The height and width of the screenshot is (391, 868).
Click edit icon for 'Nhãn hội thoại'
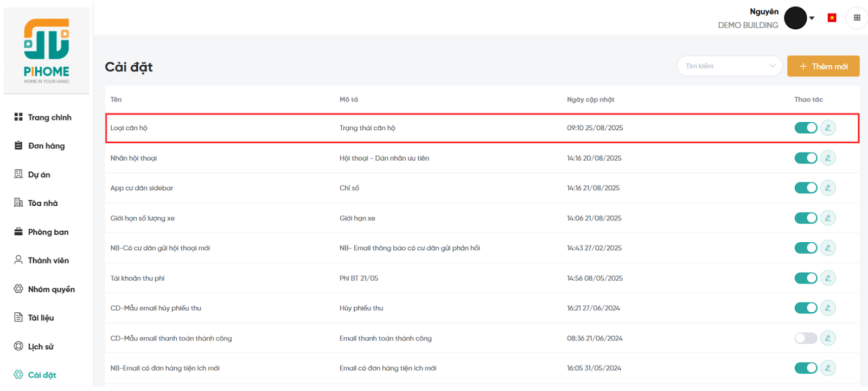[x=828, y=158]
